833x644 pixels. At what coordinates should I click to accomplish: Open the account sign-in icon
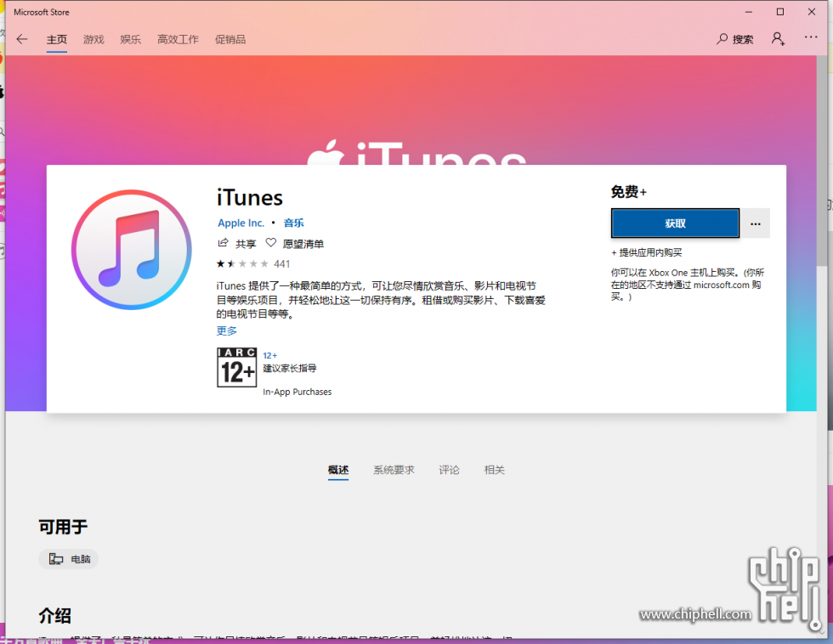point(779,39)
